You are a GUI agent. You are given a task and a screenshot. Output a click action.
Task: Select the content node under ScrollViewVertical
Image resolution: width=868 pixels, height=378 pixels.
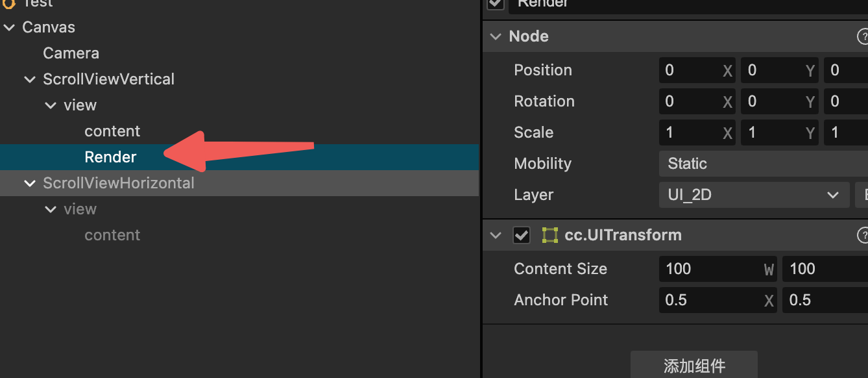(x=112, y=131)
